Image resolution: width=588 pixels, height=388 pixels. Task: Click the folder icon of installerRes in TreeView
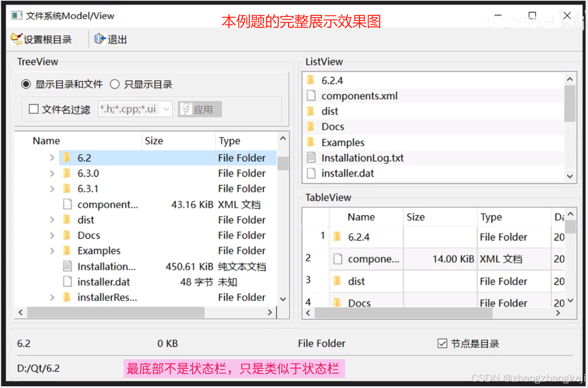coord(67,297)
